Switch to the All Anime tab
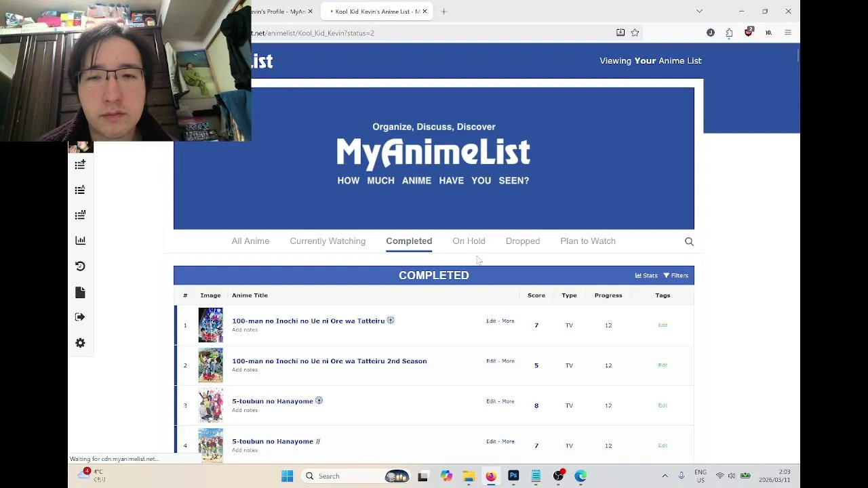This screenshot has width=868, height=488. 250,241
